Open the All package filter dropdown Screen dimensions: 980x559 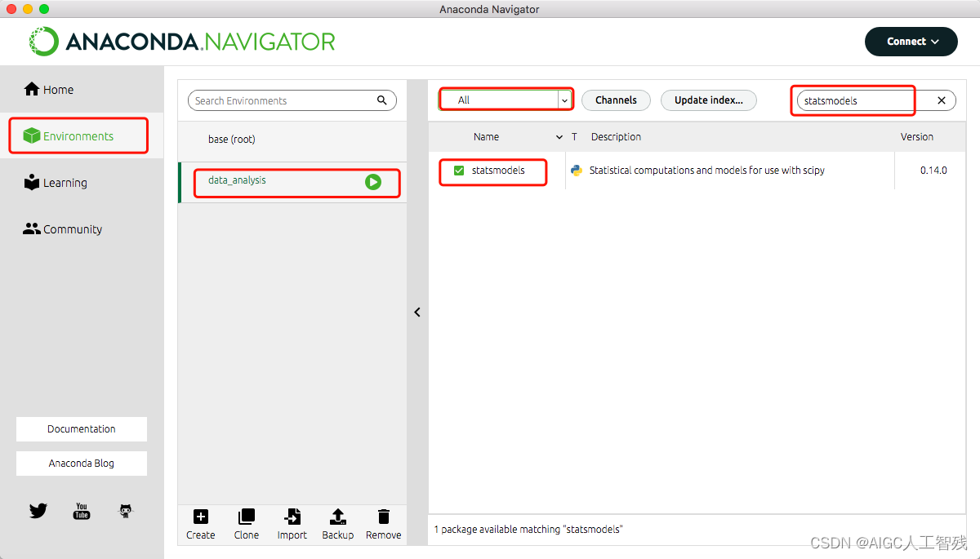click(x=506, y=100)
